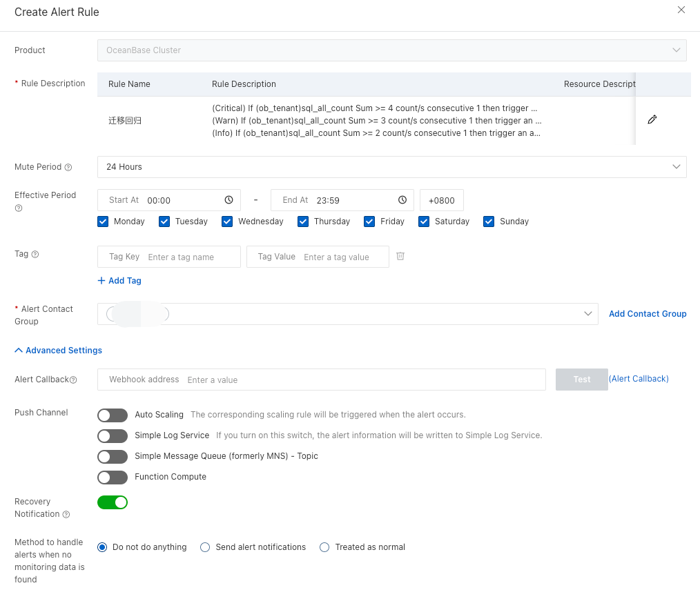The height and width of the screenshot is (590, 700).
Task: Click the Recovery Notification help icon
Action: point(66,514)
